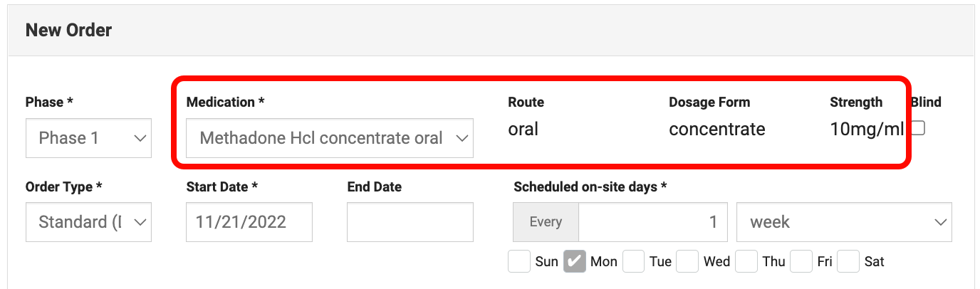Click the week dropdown chevron arrow
Image resolution: width=980 pixels, height=289 pixels.
point(939,222)
